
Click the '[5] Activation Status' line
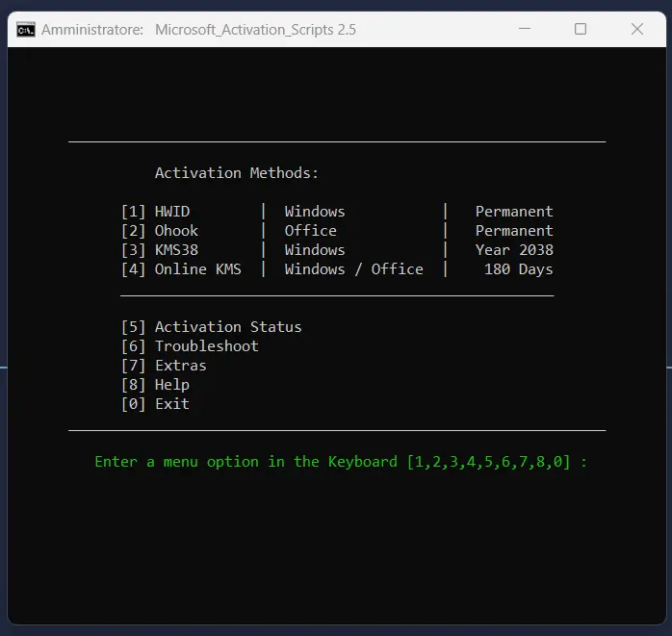pos(211,327)
